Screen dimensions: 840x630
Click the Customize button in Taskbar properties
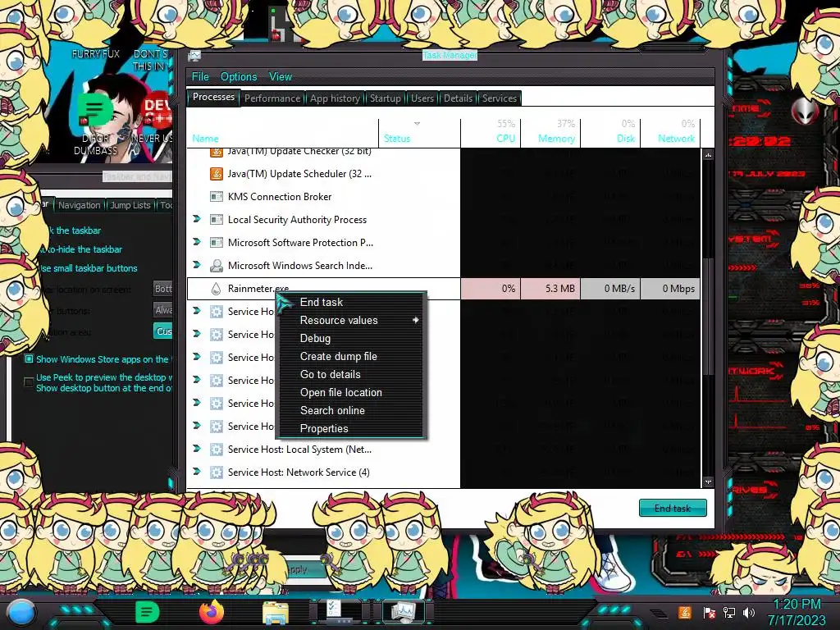[163, 331]
